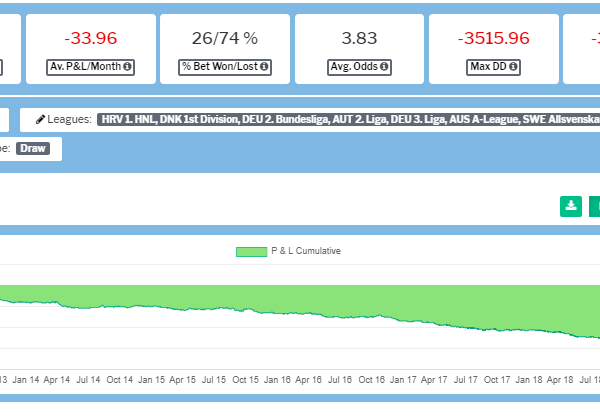
Task: Click the Jan 18 axis label
Action: [529, 380]
